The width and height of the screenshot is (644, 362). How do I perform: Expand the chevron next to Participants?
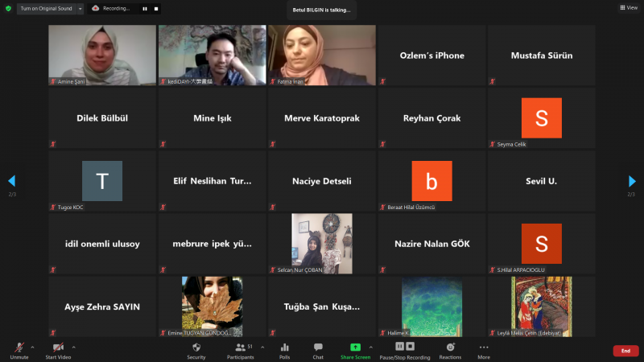tap(262, 348)
